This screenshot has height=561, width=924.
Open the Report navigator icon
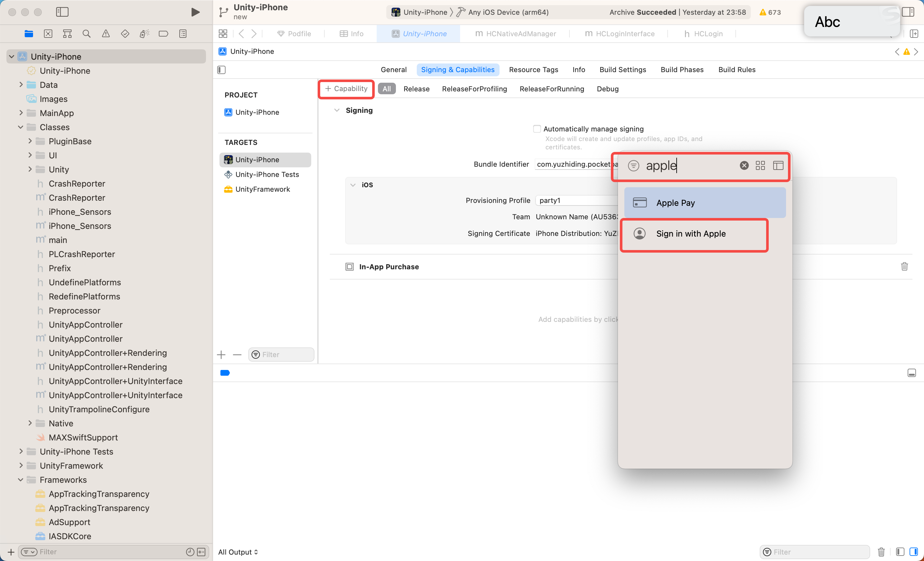click(x=183, y=34)
